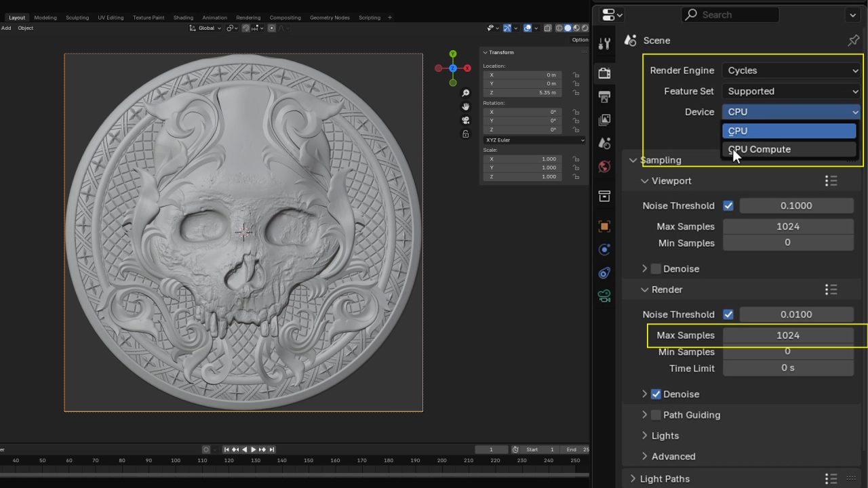868x488 pixels.
Task: Open the Geometry Nodes workspace
Action: [x=330, y=17]
